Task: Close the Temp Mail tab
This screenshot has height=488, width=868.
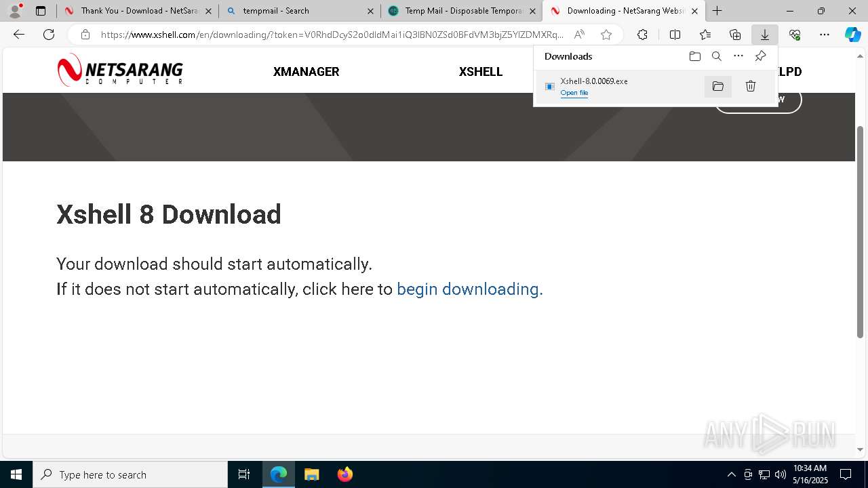Action: 532,11
